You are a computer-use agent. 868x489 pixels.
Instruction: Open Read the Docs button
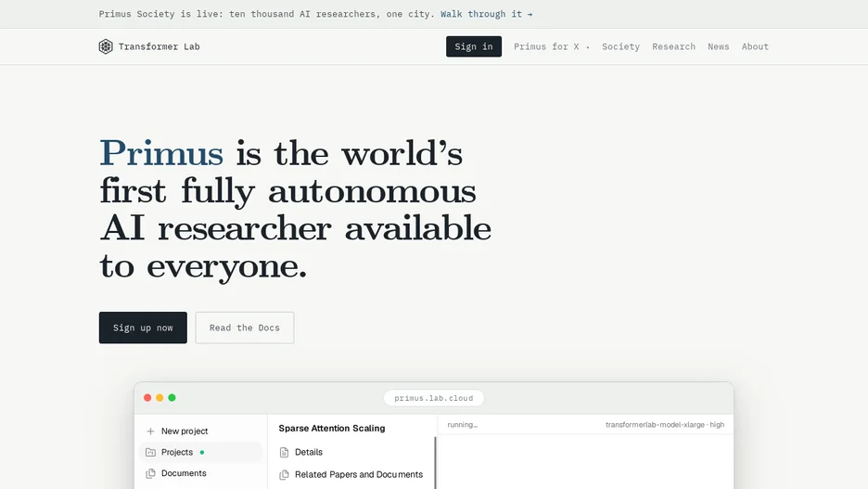coord(245,328)
